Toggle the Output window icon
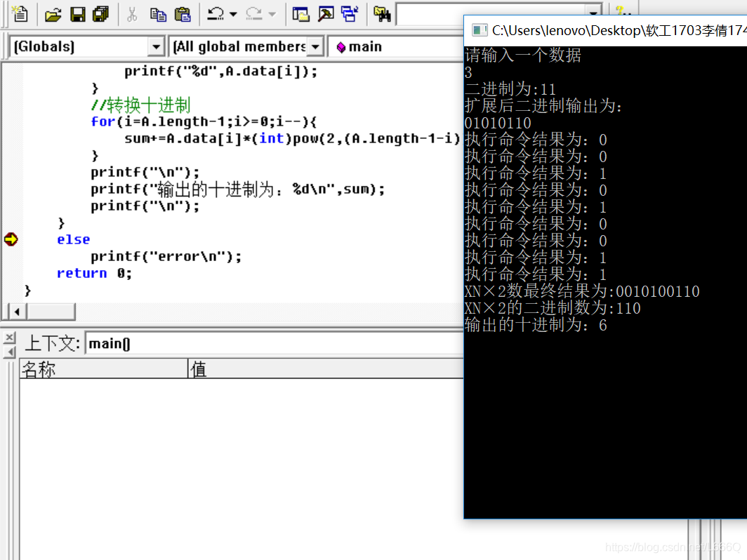Screen dimensions: 747x560 tap(326, 14)
